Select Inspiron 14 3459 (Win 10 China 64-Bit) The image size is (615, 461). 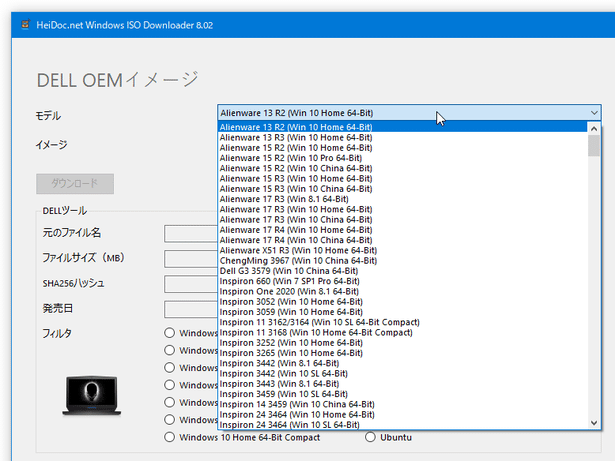pyautogui.click(x=402, y=404)
